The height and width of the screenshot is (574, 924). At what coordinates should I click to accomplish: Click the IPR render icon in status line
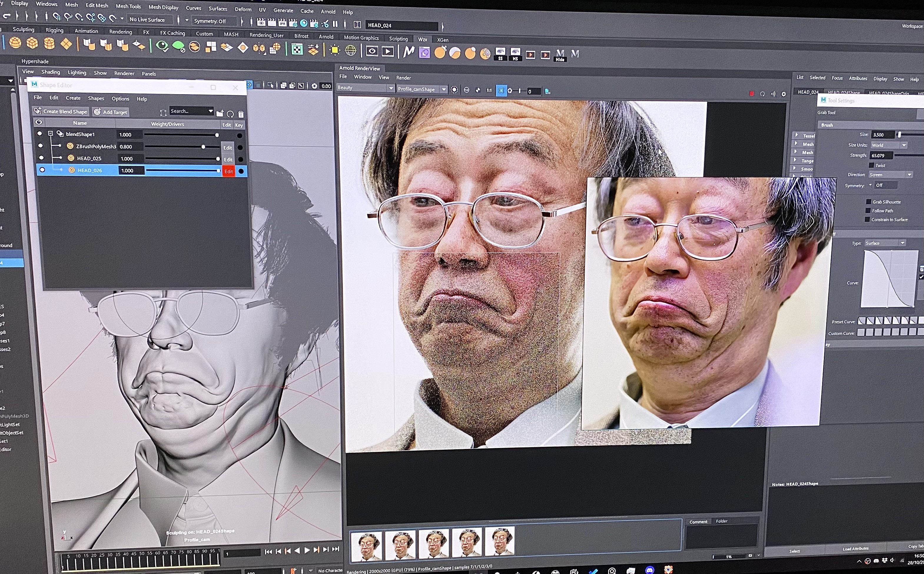point(282,23)
